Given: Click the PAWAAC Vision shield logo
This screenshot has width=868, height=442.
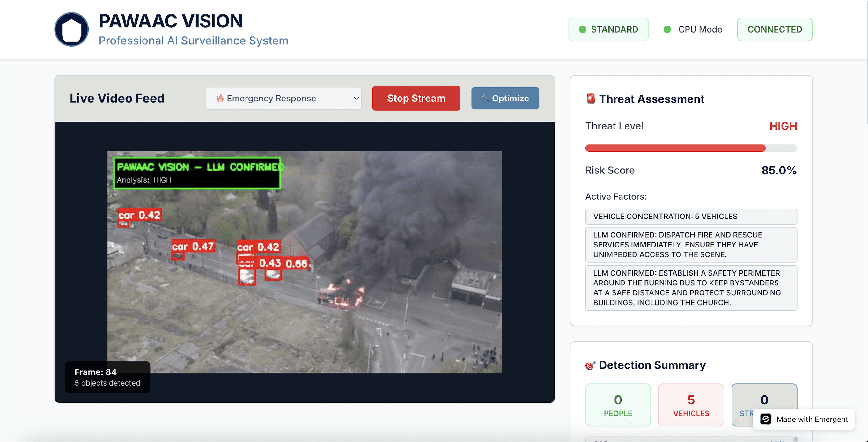Looking at the screenshot, I should pyautogui.click(x=71, y=29).
